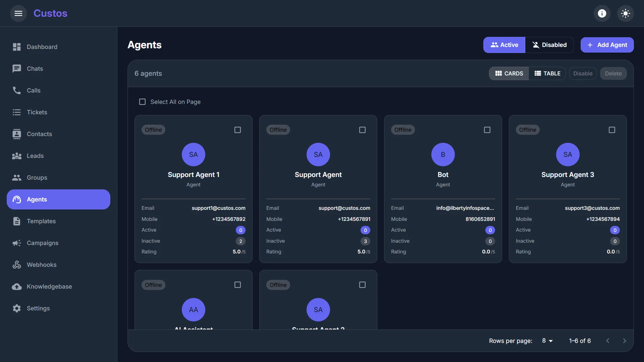The width and height of the screenshot is (644, 362).
Task: Tick the Support Agent 2 card checkbox
Action: (362, 285)
